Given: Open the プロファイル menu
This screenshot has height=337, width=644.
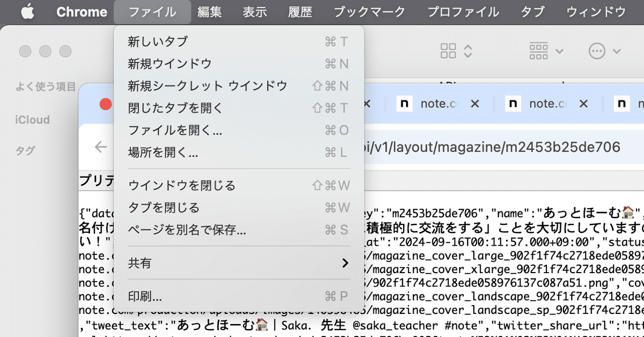Looking at the screenshot, I should coord(463,12).
